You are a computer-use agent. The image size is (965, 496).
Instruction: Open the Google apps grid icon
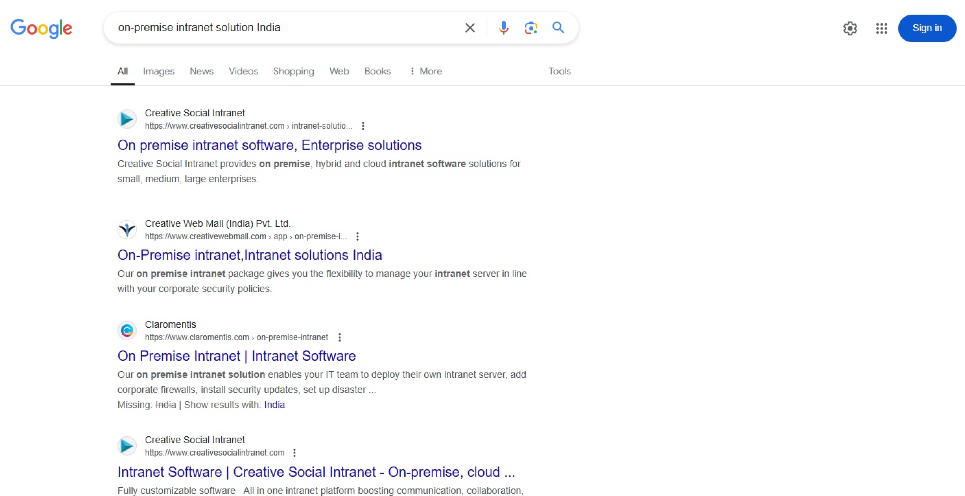[881, 28]
